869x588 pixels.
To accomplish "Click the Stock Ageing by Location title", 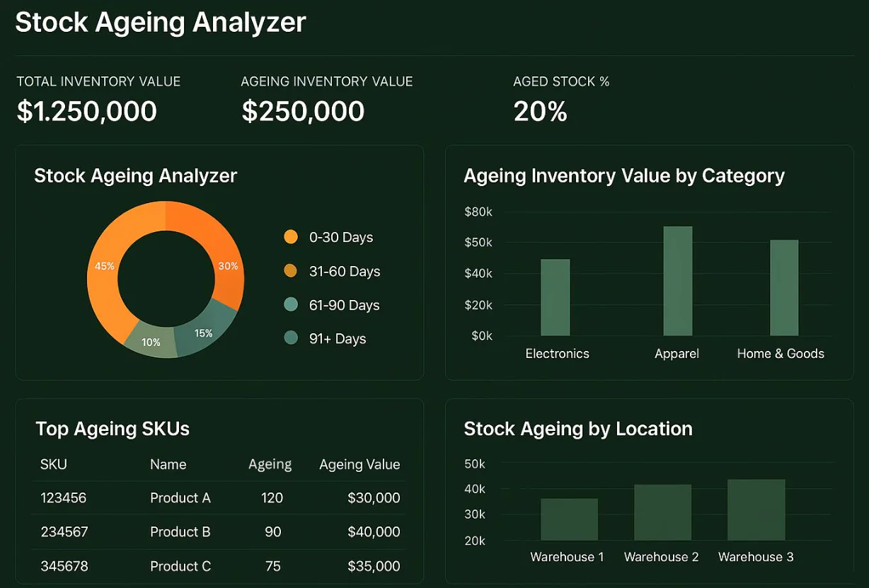I will point(578,429).
